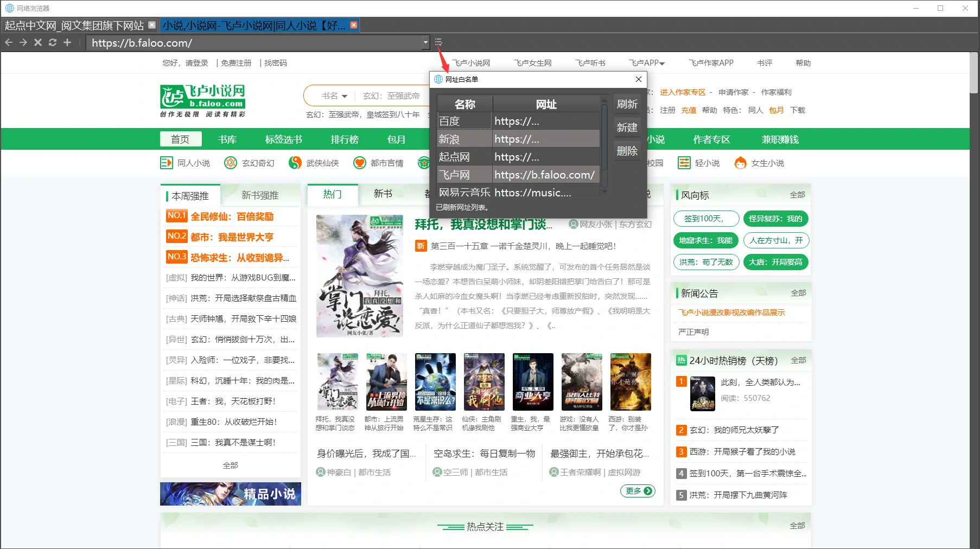
Task: Open the 进入作家专区 link
Action: tap(683, 92)
